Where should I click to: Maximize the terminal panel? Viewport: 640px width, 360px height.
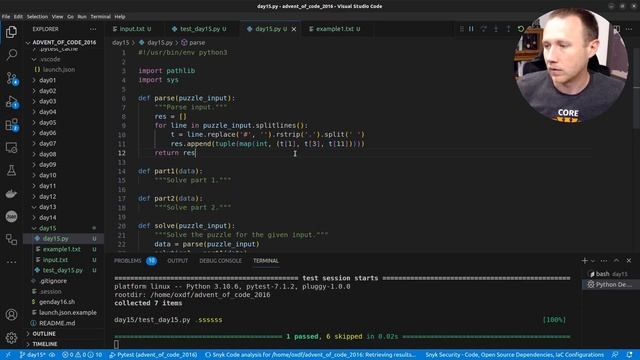616,261
